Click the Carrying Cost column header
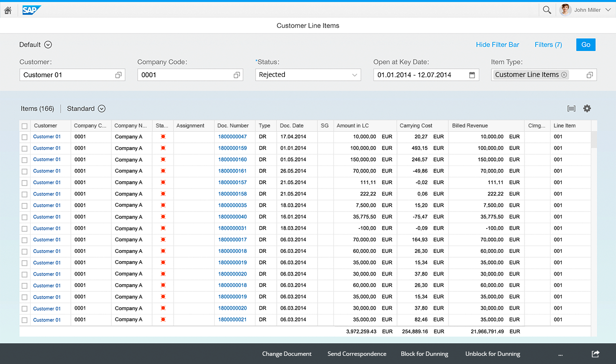This screenshot has width=616, height=364. coord(422,126)
